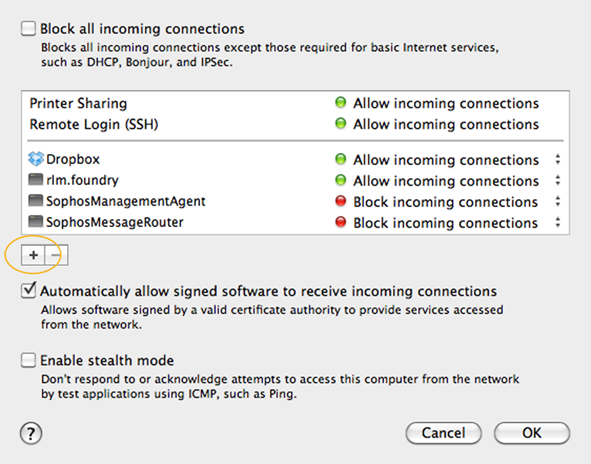Enable stealth mode checkbox

[x=28, y=360]
